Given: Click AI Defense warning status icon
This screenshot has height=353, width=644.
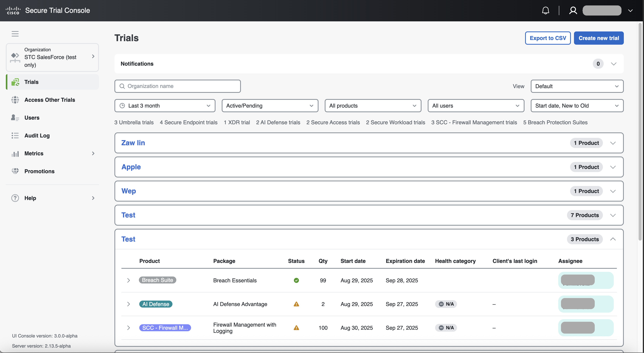Looking at the screenshot, I should pos(296,304).
